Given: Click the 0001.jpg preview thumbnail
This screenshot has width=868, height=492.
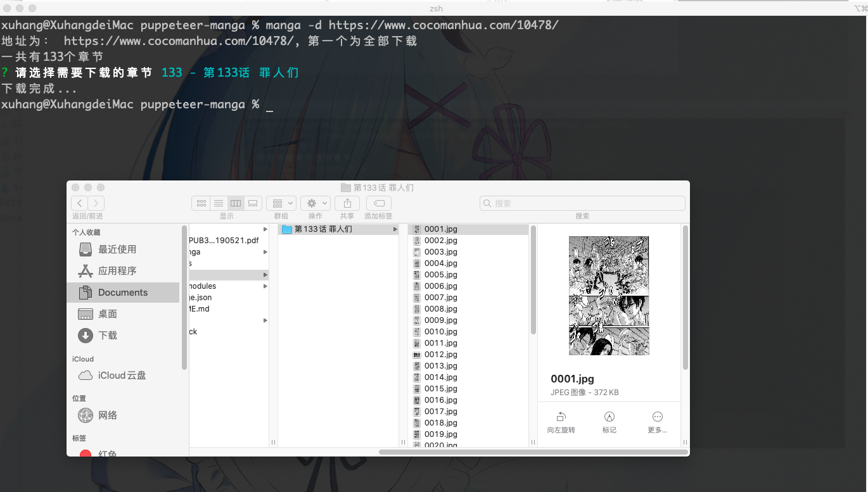Looking at the screenshot, I should click(609, 296).
